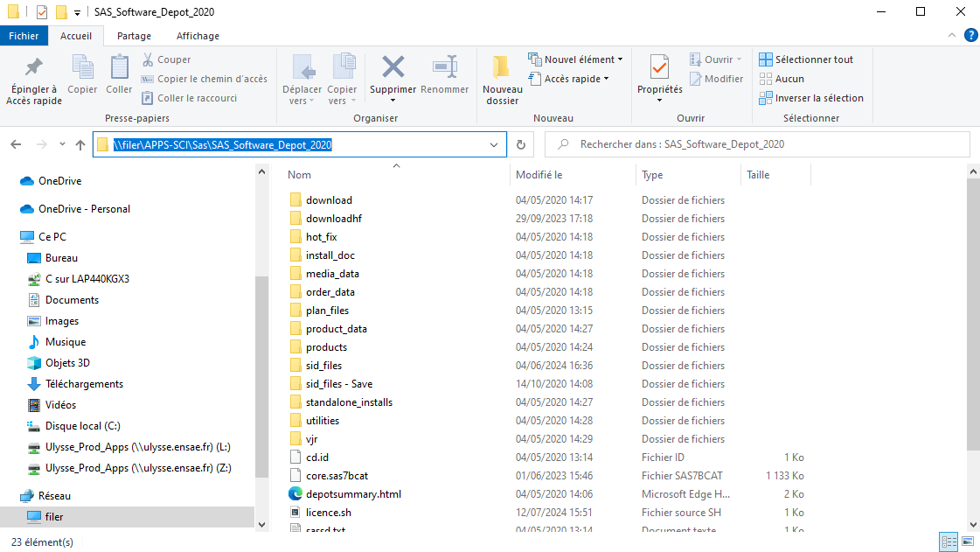Switch to the Affichage tab
The image size is (980, 552).
point(198,36)
